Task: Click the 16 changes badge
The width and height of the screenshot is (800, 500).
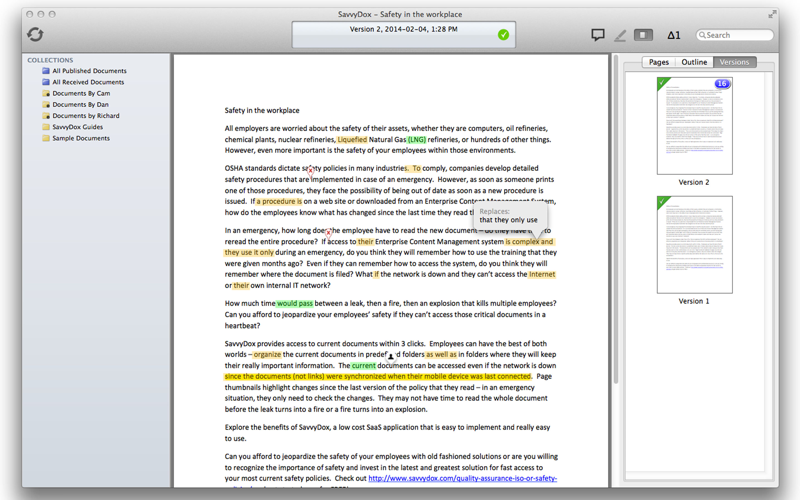Action: coord(721,84)
